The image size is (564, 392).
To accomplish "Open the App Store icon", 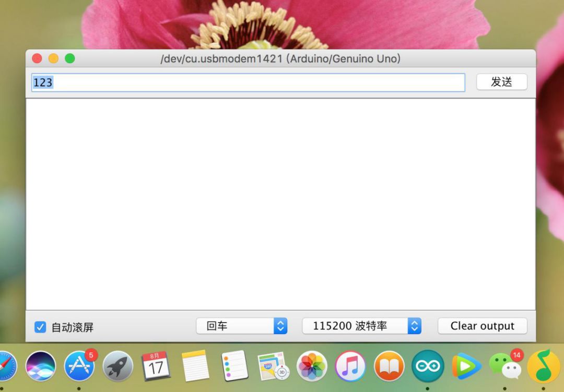I will click(79, 366).
